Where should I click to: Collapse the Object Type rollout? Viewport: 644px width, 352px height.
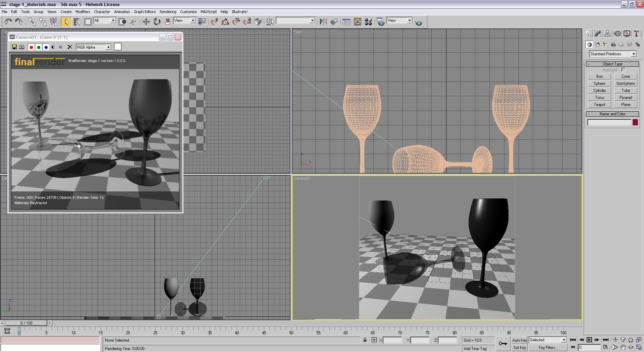tap(612, 64)
